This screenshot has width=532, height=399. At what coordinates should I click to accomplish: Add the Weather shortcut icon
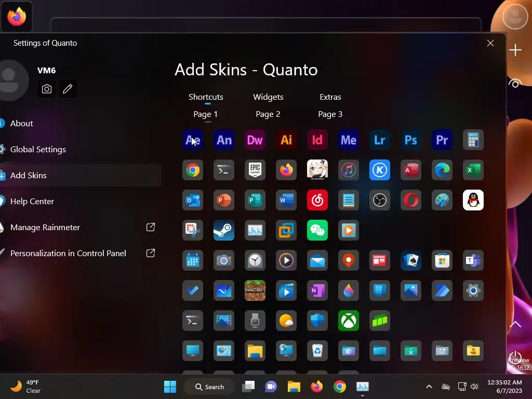coord(286,321)
